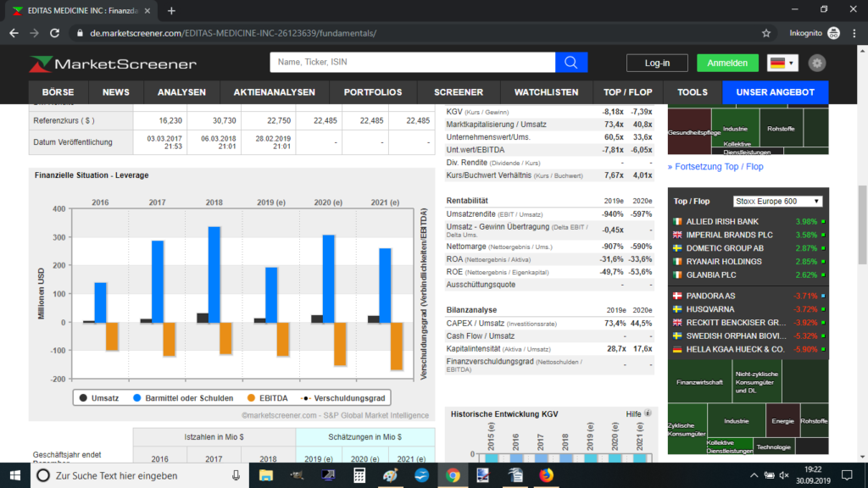Open the RECKITT BENCKISER stock link

(x=737, y=323)
